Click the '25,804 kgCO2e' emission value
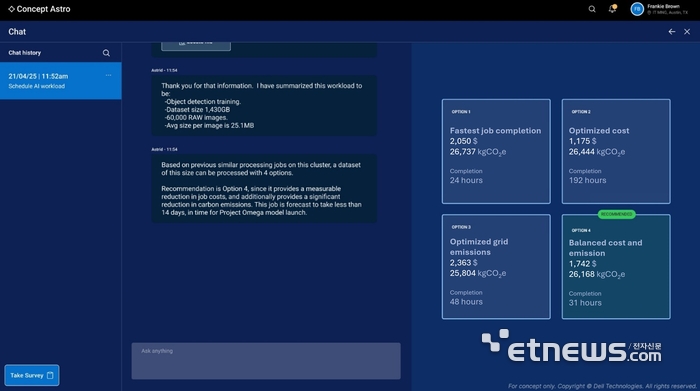 point(478,274)
